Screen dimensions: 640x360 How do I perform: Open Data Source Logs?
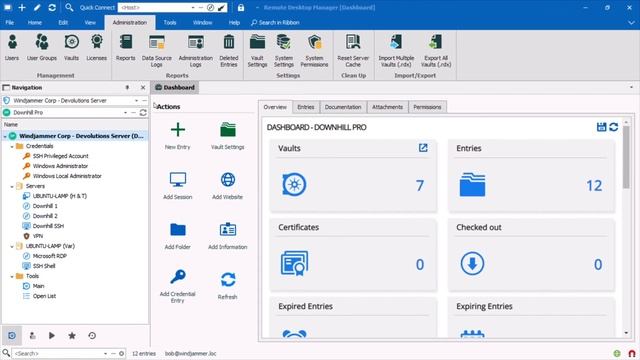tap(157, 51)
